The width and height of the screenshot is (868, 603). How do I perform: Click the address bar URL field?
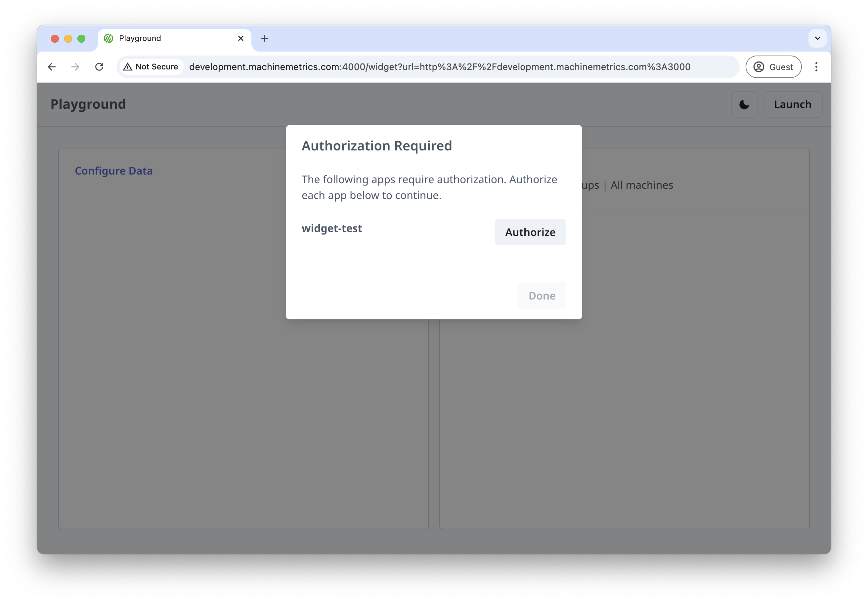coord(439,67)
